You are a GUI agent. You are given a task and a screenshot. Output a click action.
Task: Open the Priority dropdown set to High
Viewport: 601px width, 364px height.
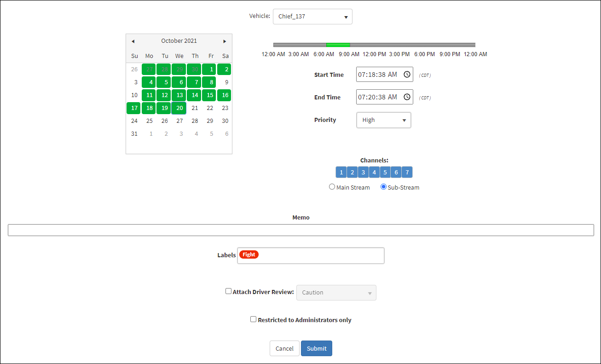click(x=383, y=120)
